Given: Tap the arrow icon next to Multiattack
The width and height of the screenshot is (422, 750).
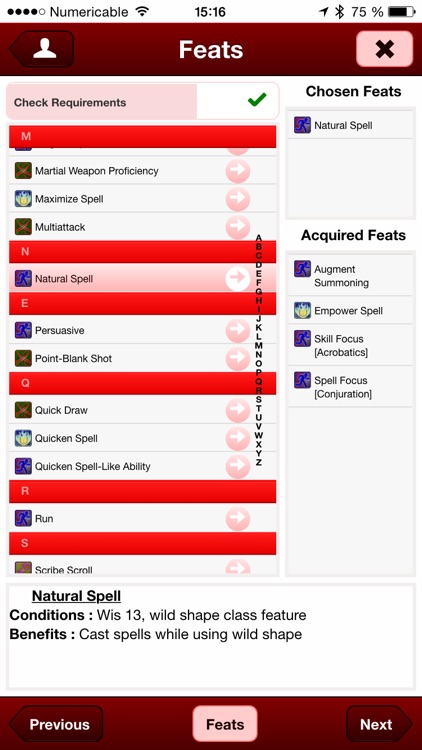Looking at the screenshot, I should click(238, 227).
